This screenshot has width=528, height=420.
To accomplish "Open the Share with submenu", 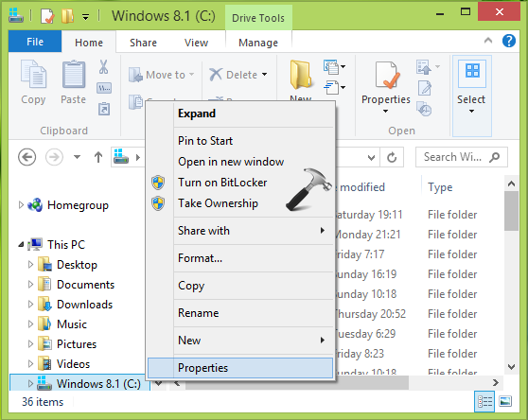I will tap(240, 231).
